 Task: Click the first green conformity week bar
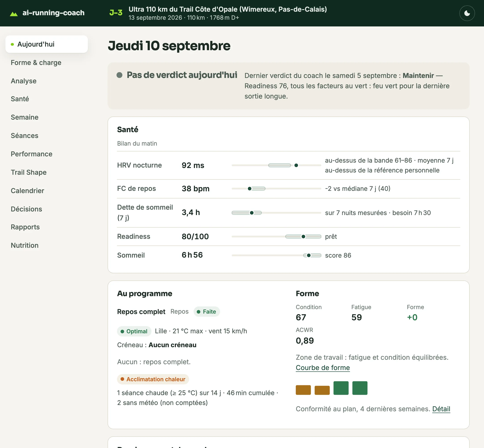pyautogui.click(x=341, y=388)
